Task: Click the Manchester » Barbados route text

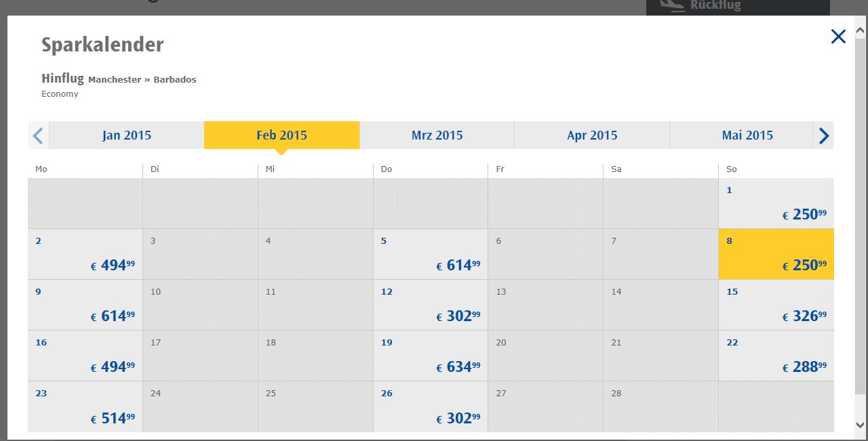Action: point(142,79)
